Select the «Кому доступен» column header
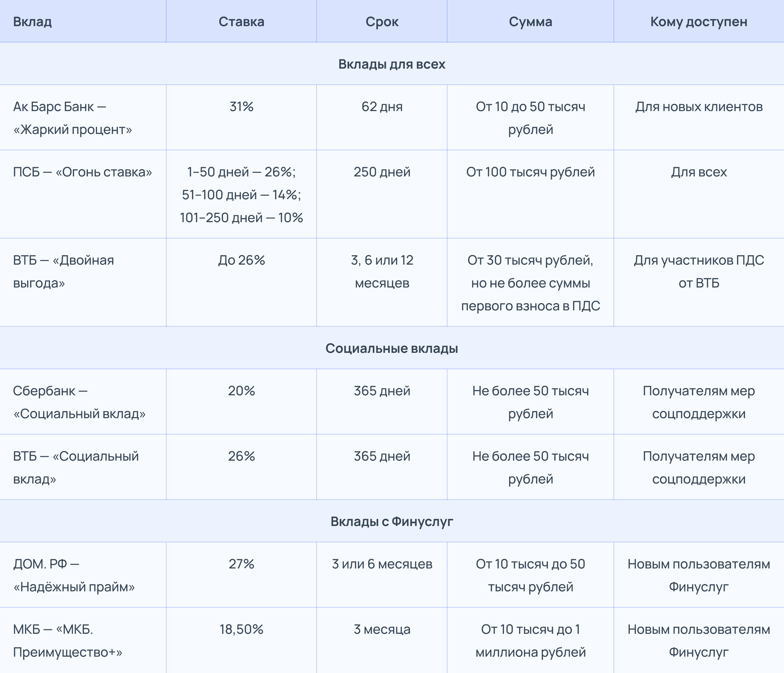Screen dimensions: 784x673 pyautogui.click(x=698, y=22)
